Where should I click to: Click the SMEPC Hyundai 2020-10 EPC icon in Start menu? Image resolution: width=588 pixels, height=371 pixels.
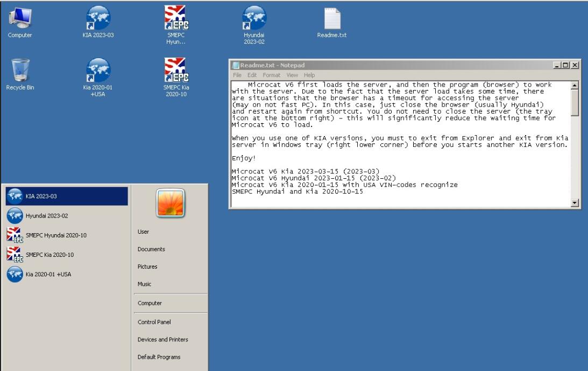[15, 235]
